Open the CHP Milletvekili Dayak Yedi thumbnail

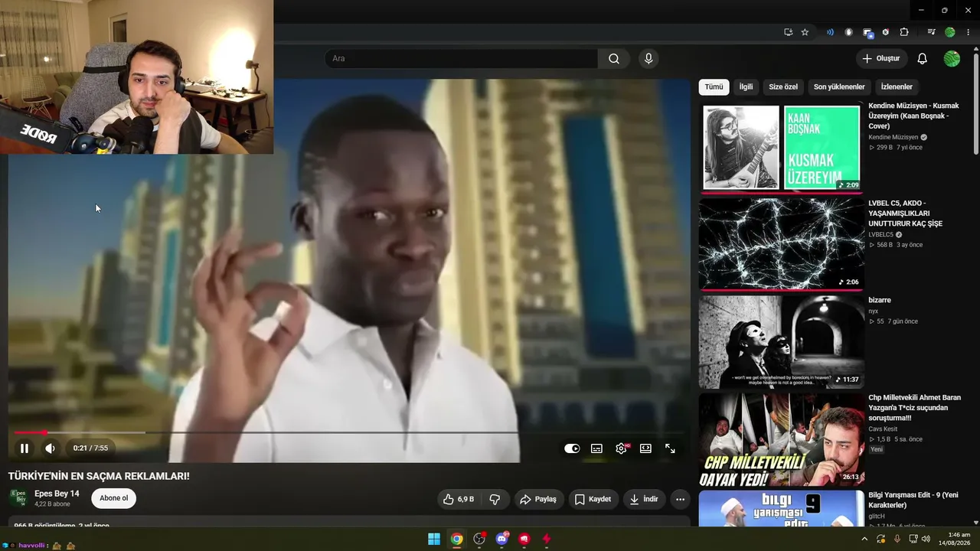click(781, 439)
